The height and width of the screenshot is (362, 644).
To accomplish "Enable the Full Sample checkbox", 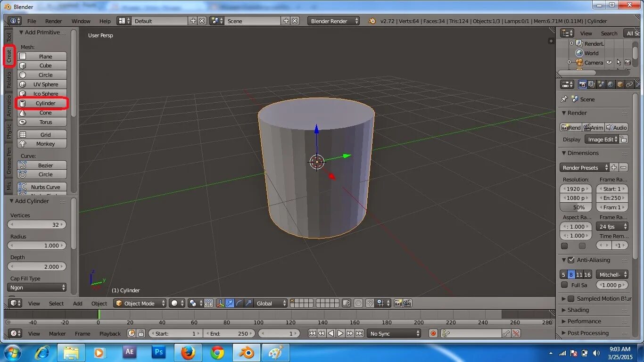I will 564,285.
